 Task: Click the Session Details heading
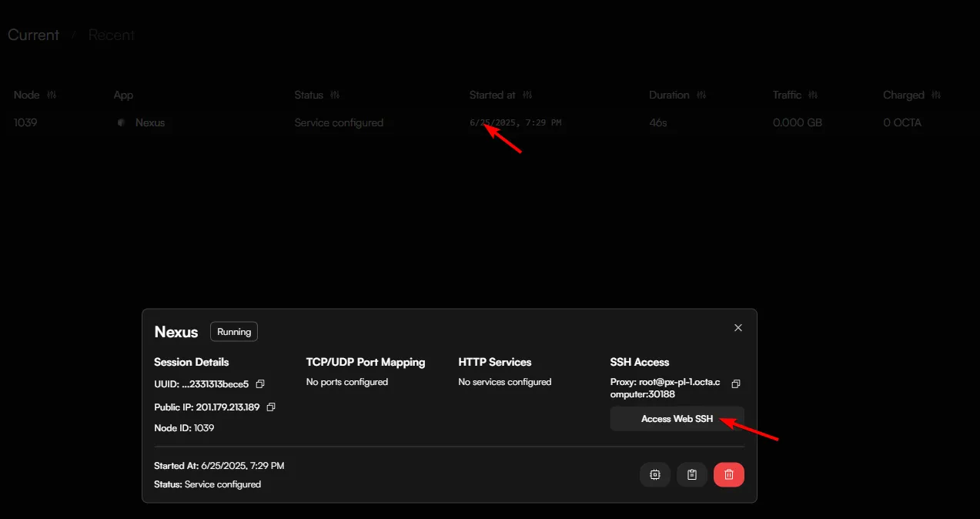pyautogui.click(x=192, y=362)
